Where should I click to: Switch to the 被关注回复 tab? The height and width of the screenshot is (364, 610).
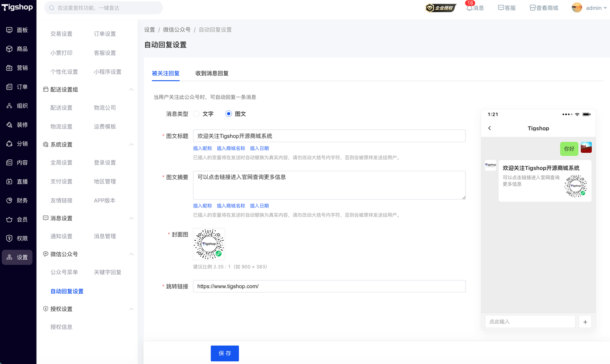point(165,73)
